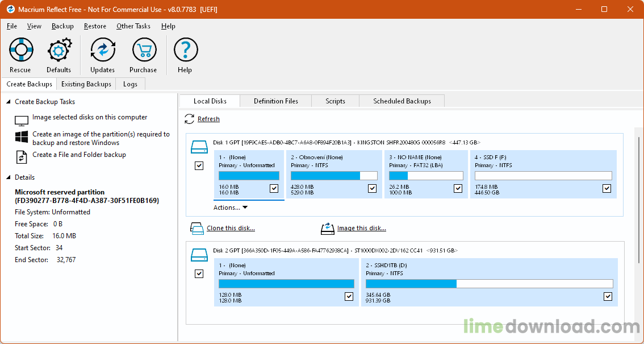
Task: Switch to the Scripts tab
Action: (336, 101)
